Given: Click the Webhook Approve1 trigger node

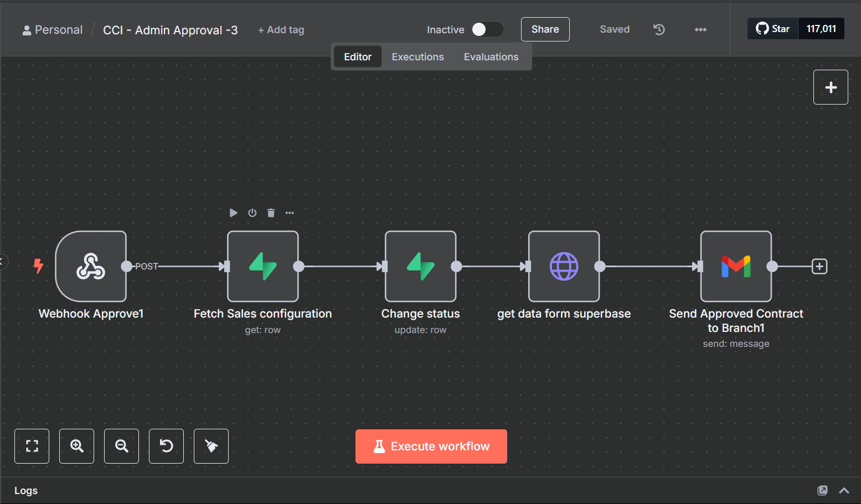Looking at the screenshot, I should point(91,266).
